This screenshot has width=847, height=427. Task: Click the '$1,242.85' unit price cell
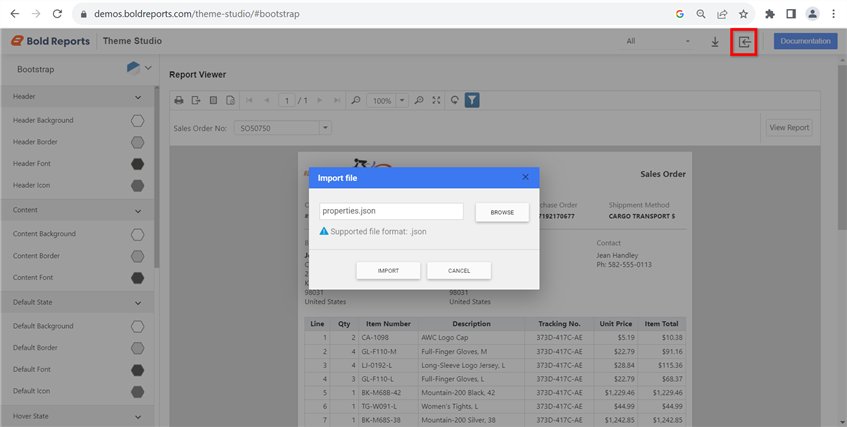click(x=615, y=420)
